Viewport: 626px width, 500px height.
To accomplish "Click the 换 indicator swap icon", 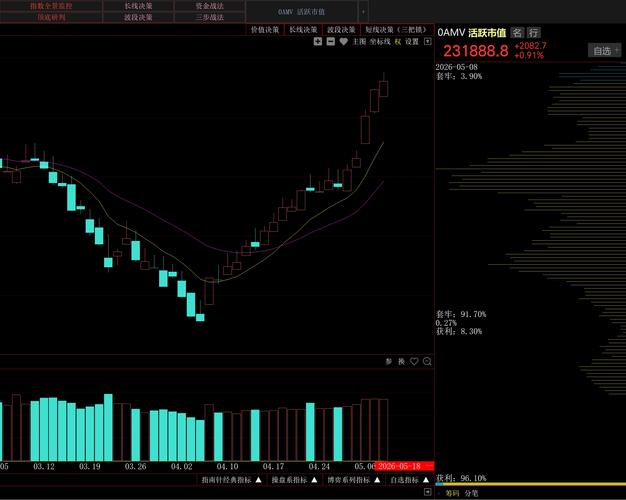I will [402, 361].
